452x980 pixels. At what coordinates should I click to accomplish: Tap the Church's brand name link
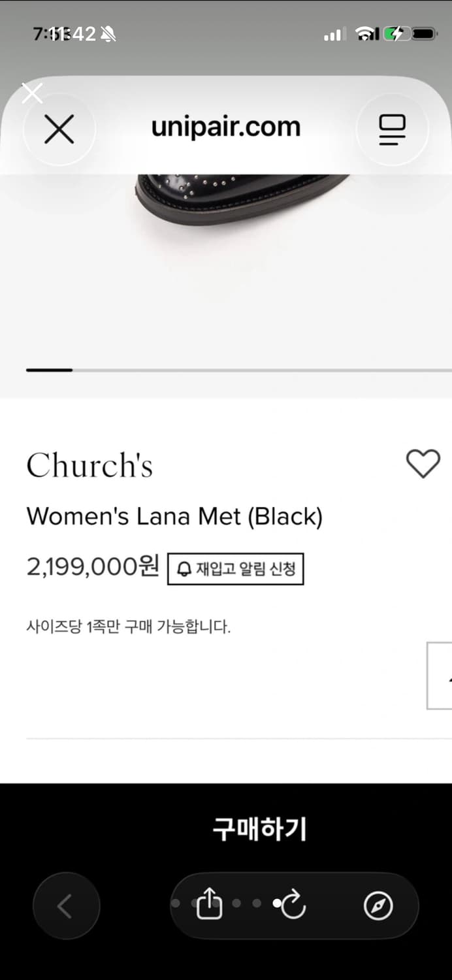89,465
